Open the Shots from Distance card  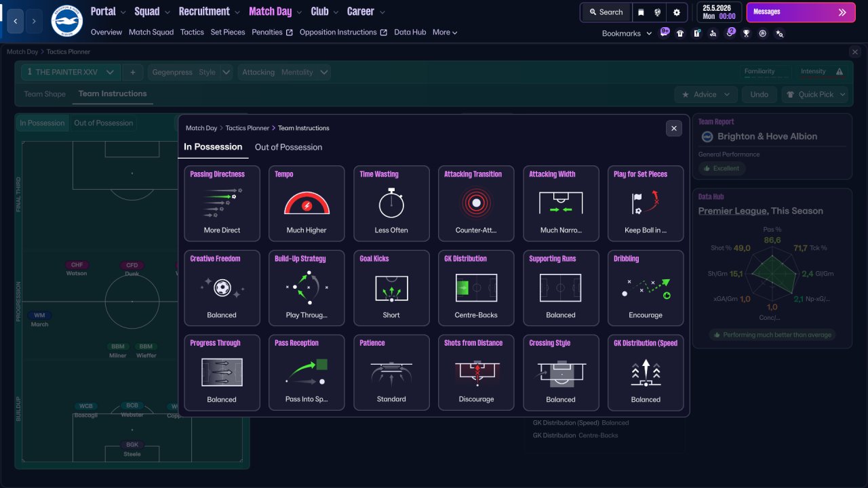point(476,373)
